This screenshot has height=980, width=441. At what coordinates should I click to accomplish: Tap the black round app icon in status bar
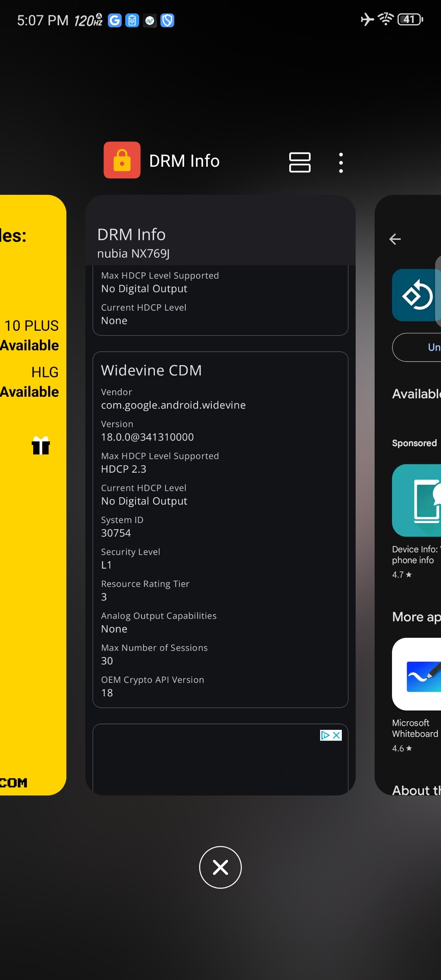tap(150, 20)
